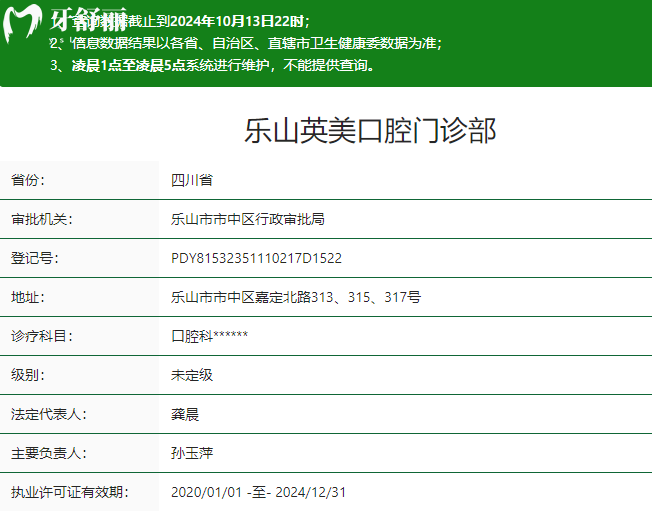Screen dimensions: 652x511
Task: Click the note ending 截止到2024年10月13日22时
Action: [180, 21]
